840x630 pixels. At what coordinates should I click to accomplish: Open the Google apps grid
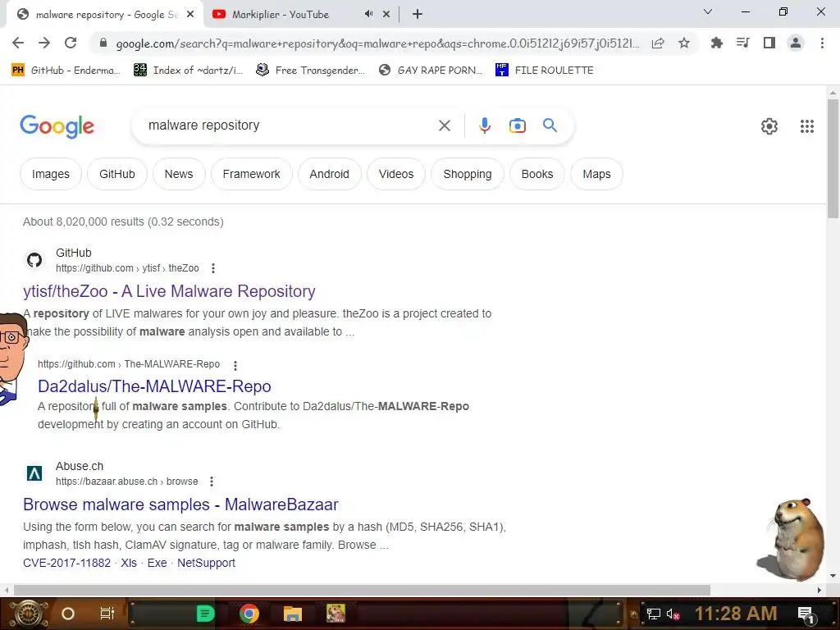point(807,126)
